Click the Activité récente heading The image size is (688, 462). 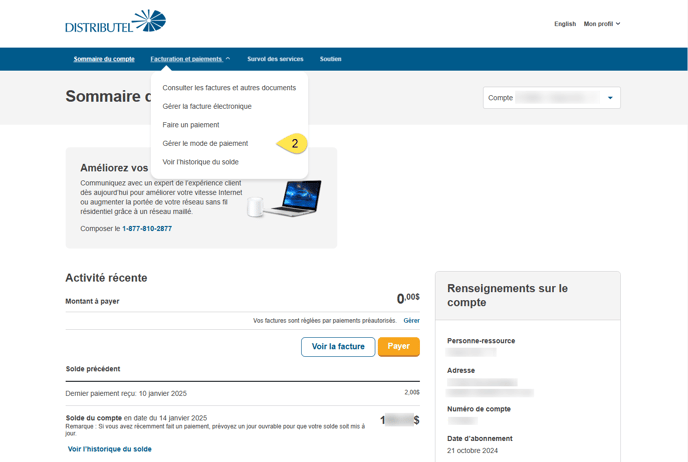106,278
